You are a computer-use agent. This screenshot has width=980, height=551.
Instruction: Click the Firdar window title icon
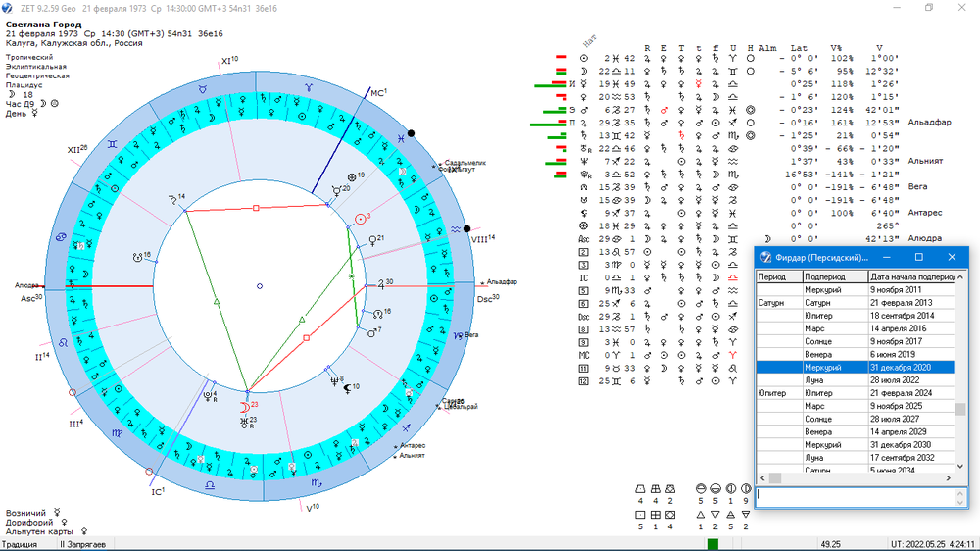[x=765, y=257]
